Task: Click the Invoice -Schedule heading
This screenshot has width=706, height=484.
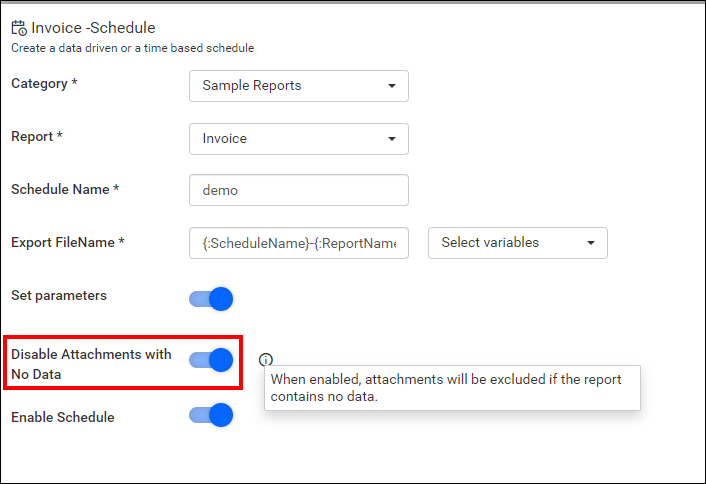Action: [x=93, y=28]
